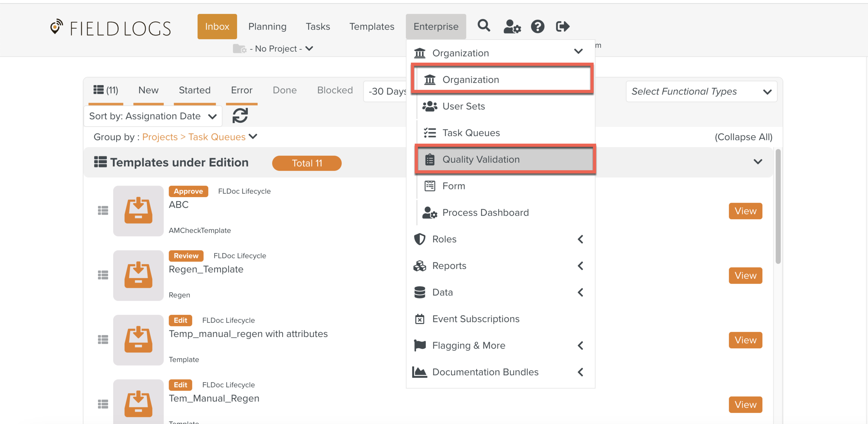
Task: Click the logout arrow icon
Action: click(562, 26)
